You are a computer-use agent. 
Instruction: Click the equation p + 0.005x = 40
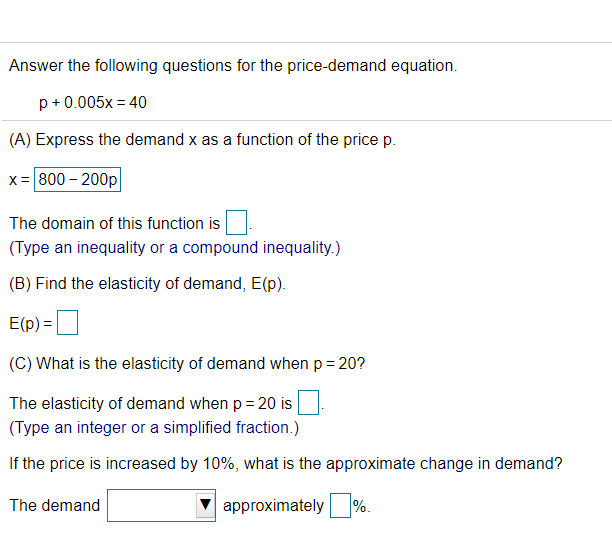point(93,102)
